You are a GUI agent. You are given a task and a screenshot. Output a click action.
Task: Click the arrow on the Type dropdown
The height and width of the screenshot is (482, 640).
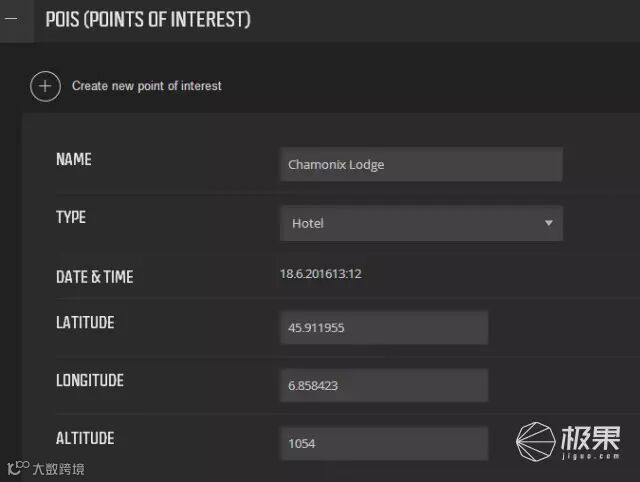click(x=548, y=223)
